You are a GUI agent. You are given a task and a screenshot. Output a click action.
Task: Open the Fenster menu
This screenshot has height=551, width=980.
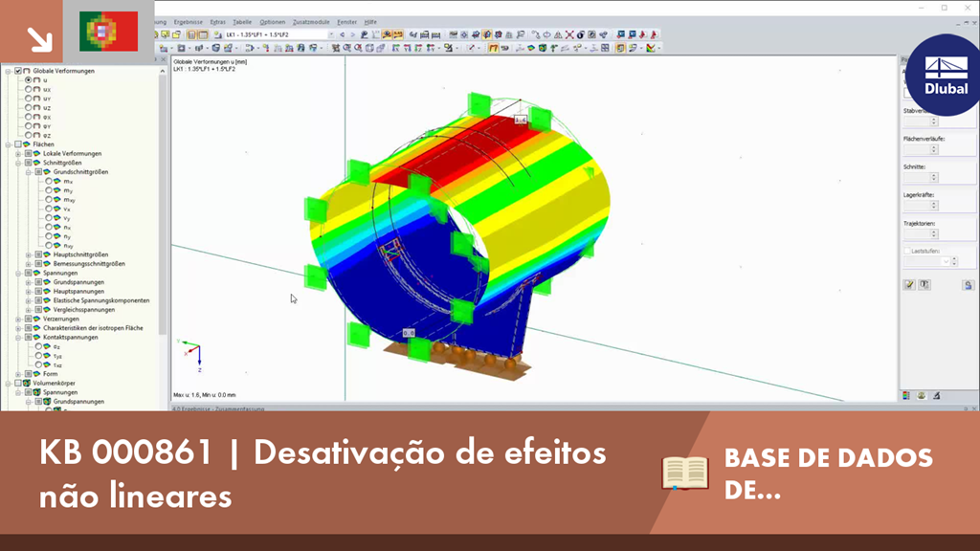pyautogui.click(x=346, y=22)
